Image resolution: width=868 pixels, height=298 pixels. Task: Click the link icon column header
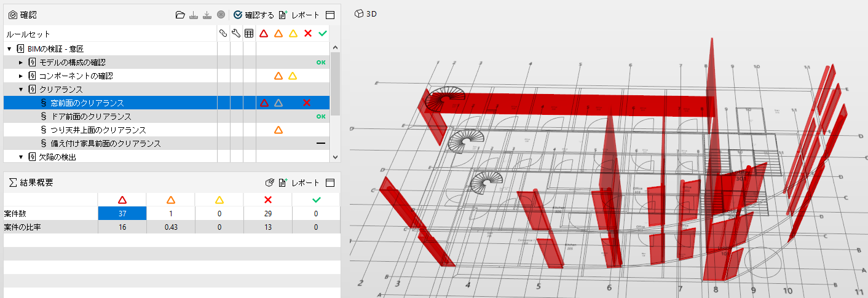(x=223, y=34)
